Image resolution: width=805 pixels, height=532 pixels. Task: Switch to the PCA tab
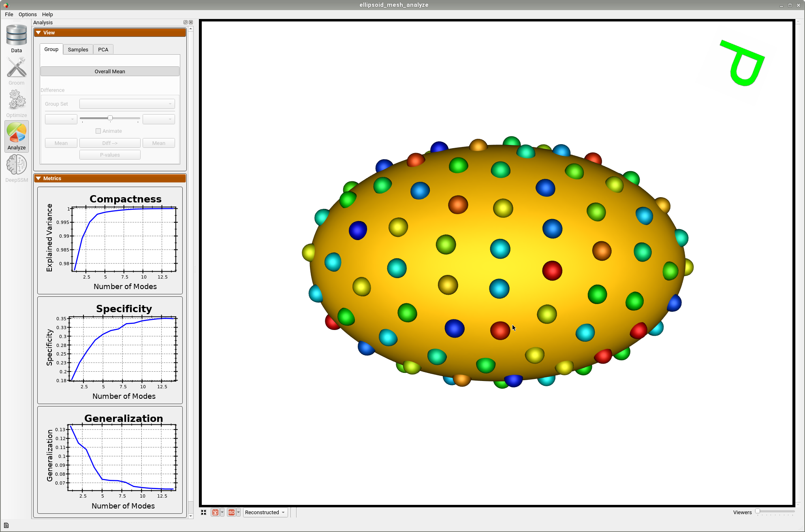103,49
